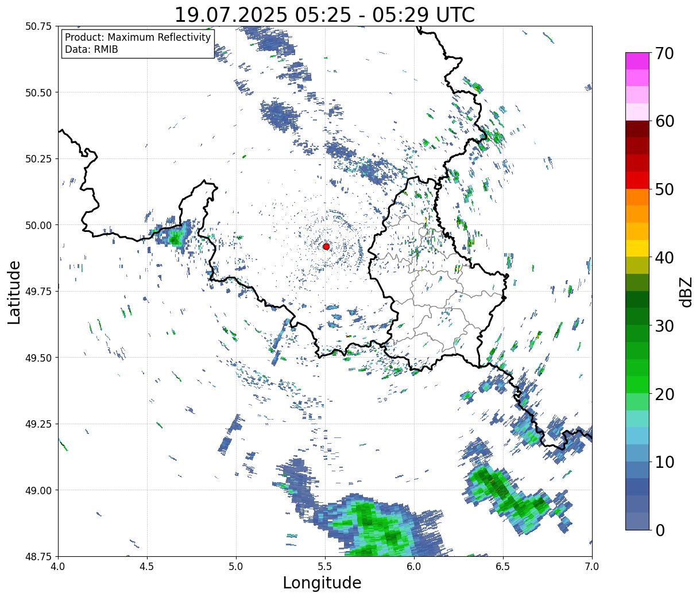This screenshot has height=597, width=700.
Task: Click the plot title '19.07.2025 05:25 - 05:29 UTC'
Action: (x=324, y=14)
